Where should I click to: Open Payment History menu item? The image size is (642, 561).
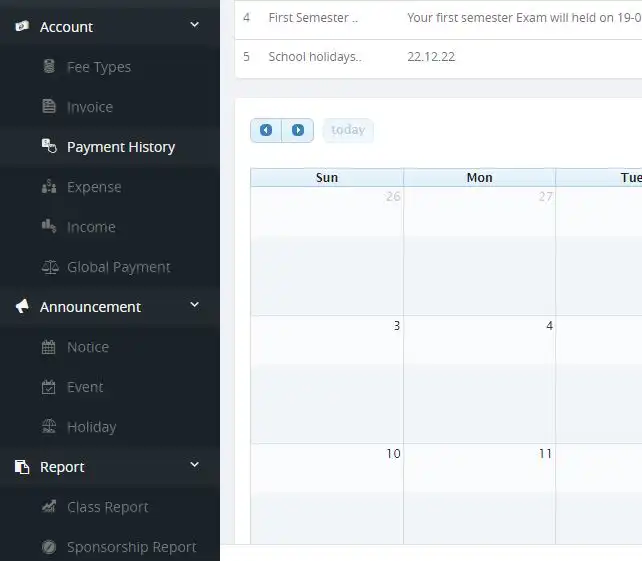click(x=120, y=147)
